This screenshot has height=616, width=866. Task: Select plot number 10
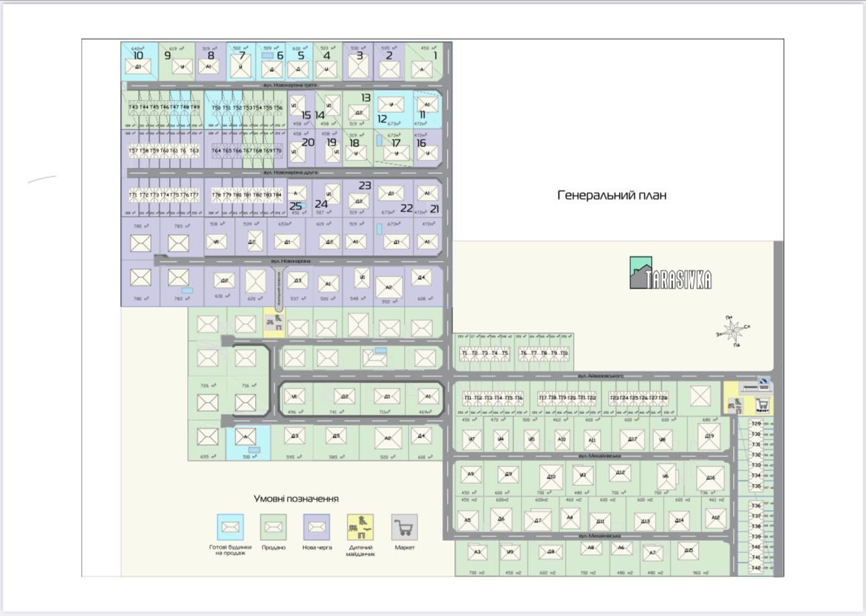138,56
